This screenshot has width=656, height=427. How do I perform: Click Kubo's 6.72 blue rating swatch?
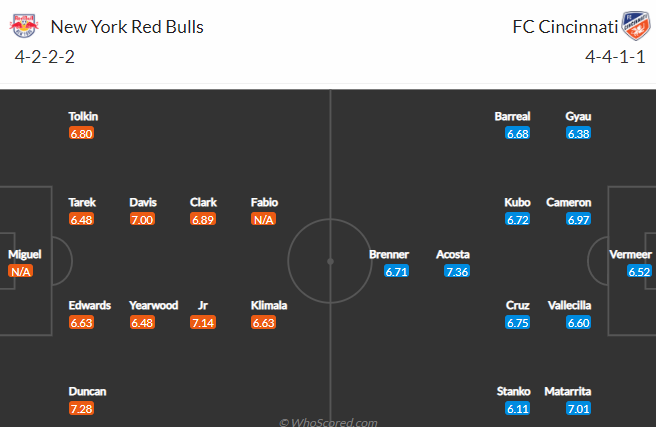[x=518, y=220]
